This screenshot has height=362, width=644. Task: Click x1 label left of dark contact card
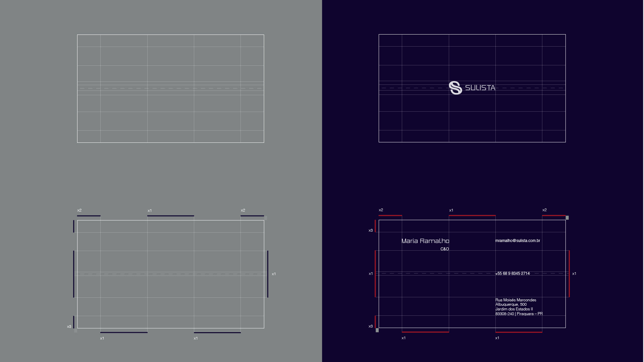point(371,274)
